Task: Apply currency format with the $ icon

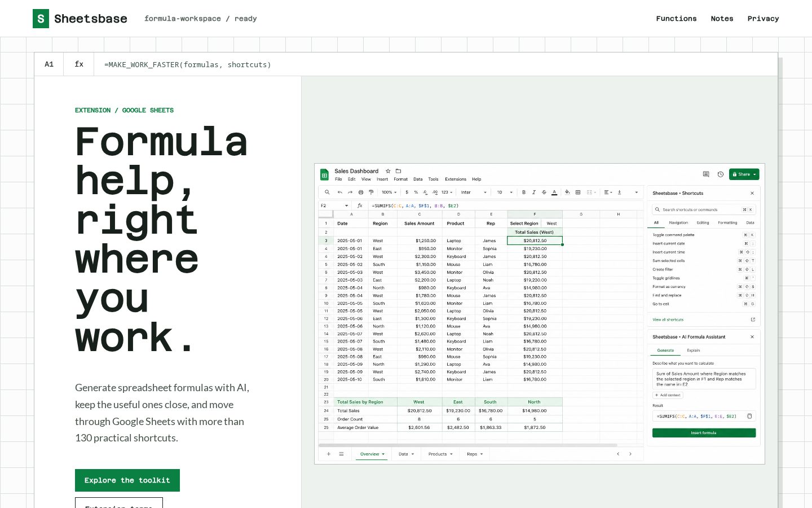Action: pyautogui.click(x=407, y=192)
